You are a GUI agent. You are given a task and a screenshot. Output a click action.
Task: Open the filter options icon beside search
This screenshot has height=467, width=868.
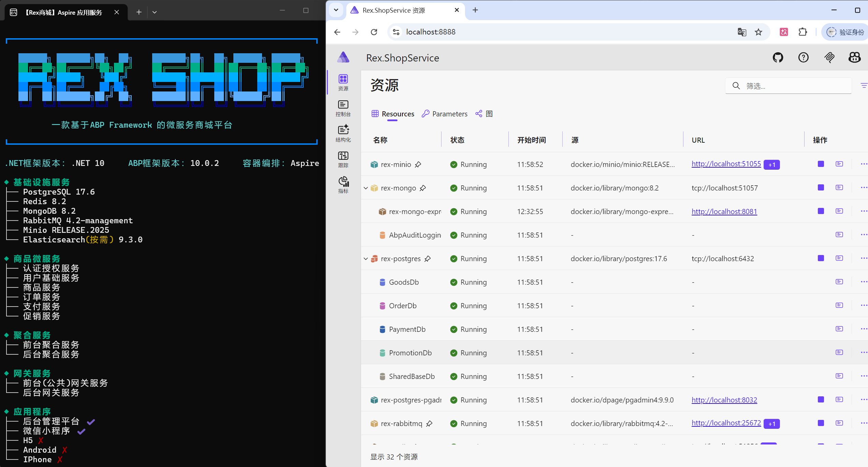(864, 86)
